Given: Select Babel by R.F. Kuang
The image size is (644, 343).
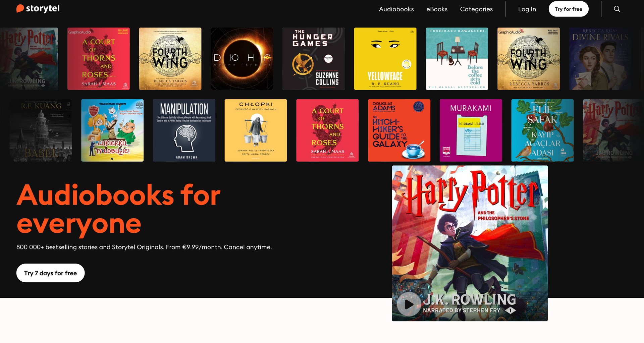Looking at the screenshot, I should click(41, 130).
